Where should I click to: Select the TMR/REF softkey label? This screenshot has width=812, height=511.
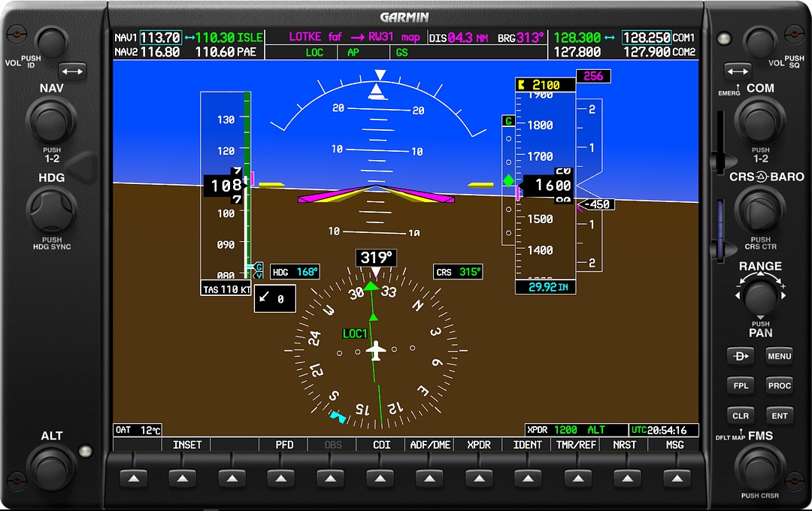(576, 445)
